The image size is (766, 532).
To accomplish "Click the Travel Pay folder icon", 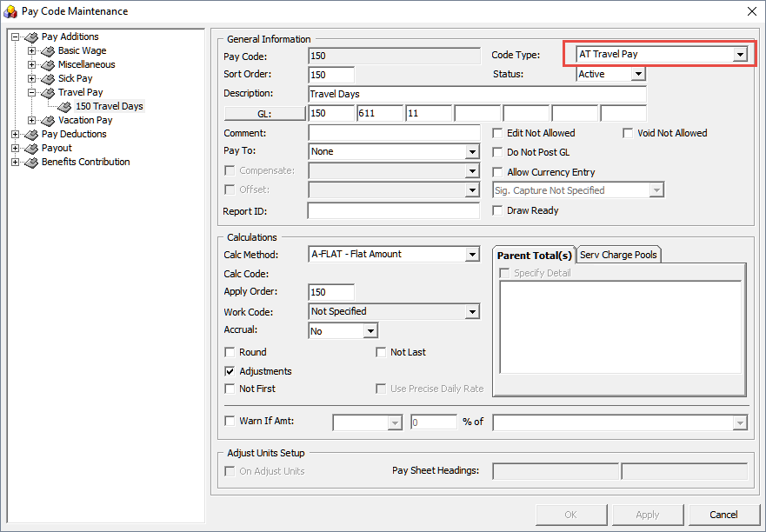I will [x=48, y=93].
